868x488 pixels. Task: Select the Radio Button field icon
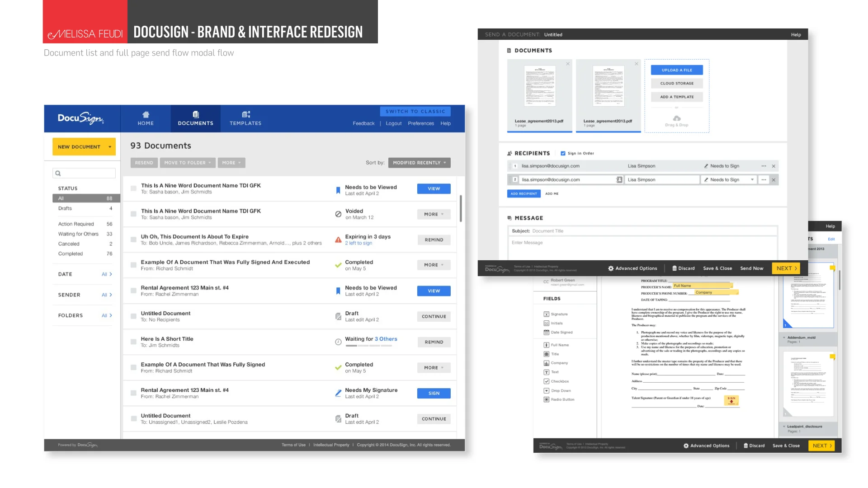click(546, 399)
